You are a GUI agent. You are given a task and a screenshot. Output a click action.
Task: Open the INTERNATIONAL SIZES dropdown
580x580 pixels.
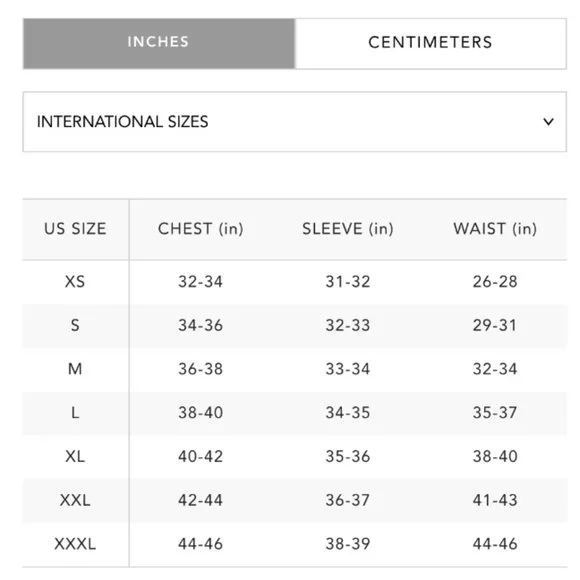tap(294, 122)
